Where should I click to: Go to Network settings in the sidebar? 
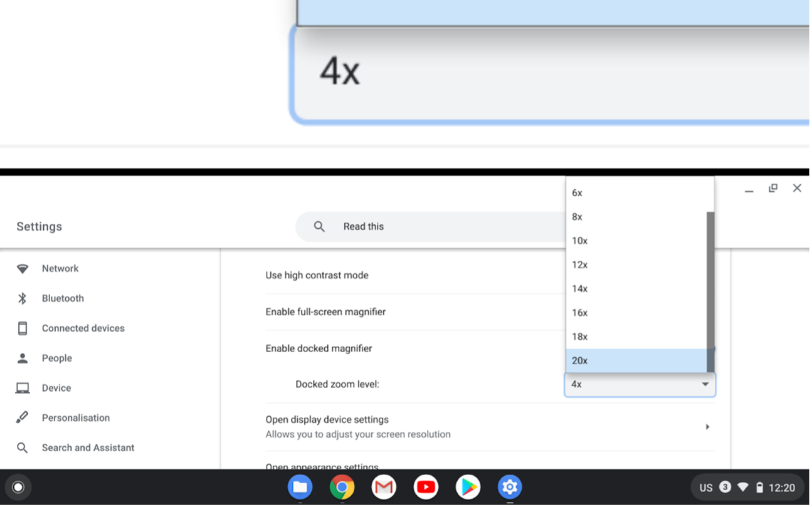pos(60,268)
